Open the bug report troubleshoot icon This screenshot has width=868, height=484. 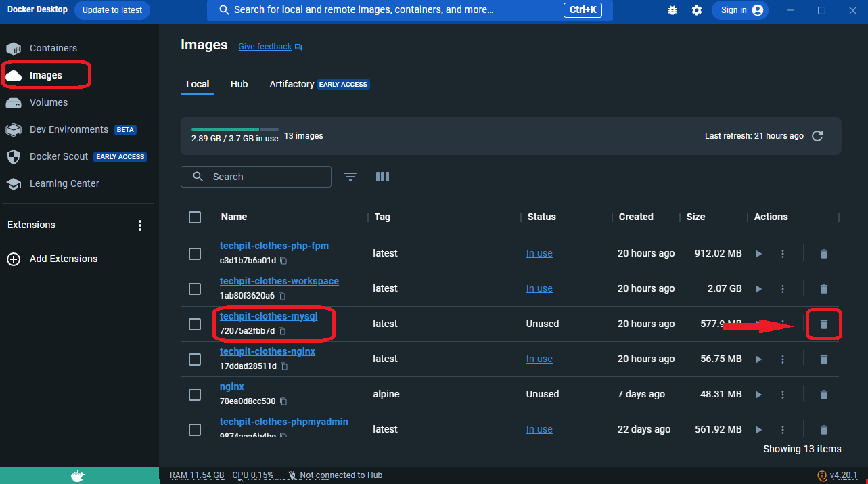pyautogui.click(x=672, y=10)
